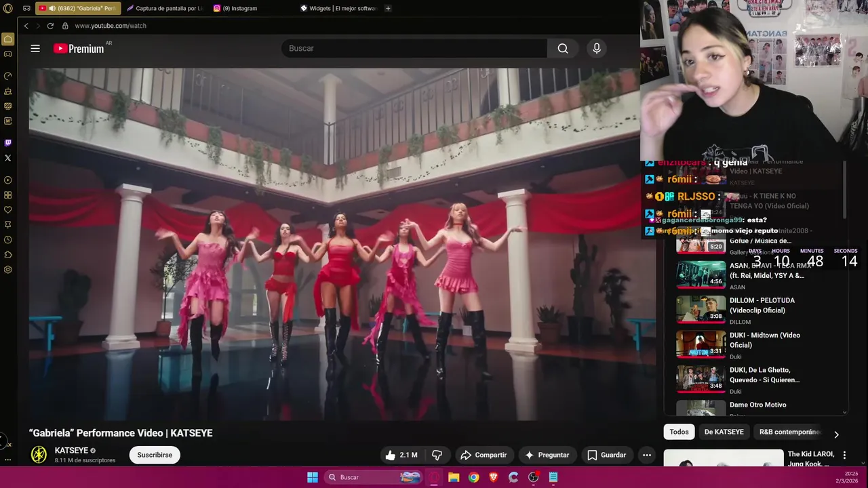Go forward in browser history

pos(38,26)
